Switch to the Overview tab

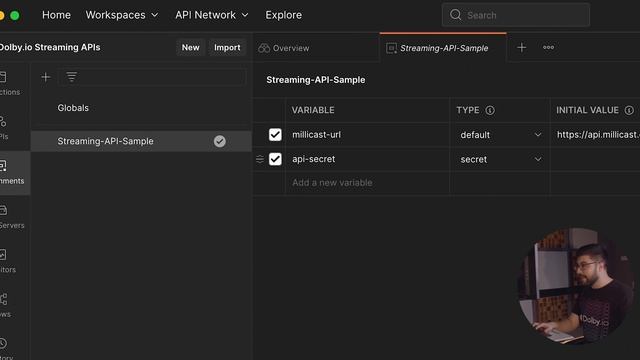(x=284, y=48)
